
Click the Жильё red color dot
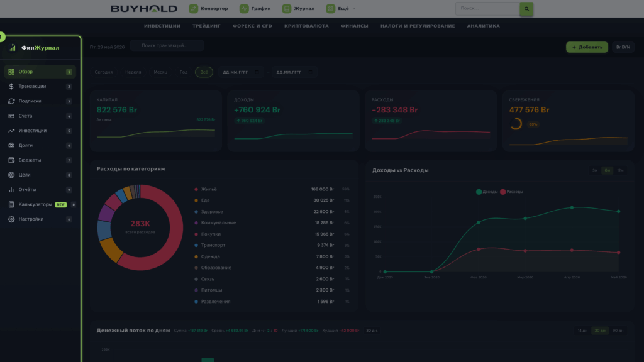pos(196,189)
